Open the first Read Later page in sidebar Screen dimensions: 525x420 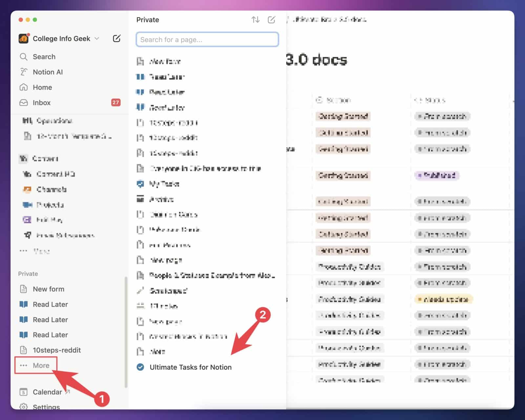[50, 304]
